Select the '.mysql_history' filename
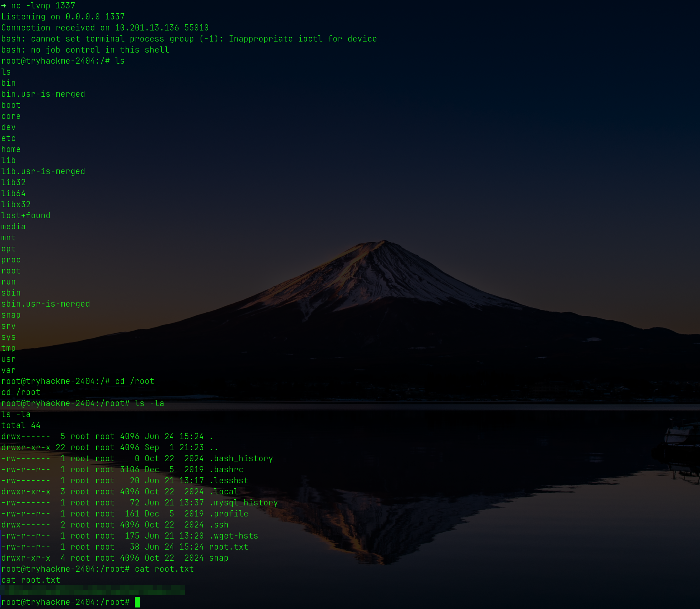The image size is (700, 609). coord(244,503)
